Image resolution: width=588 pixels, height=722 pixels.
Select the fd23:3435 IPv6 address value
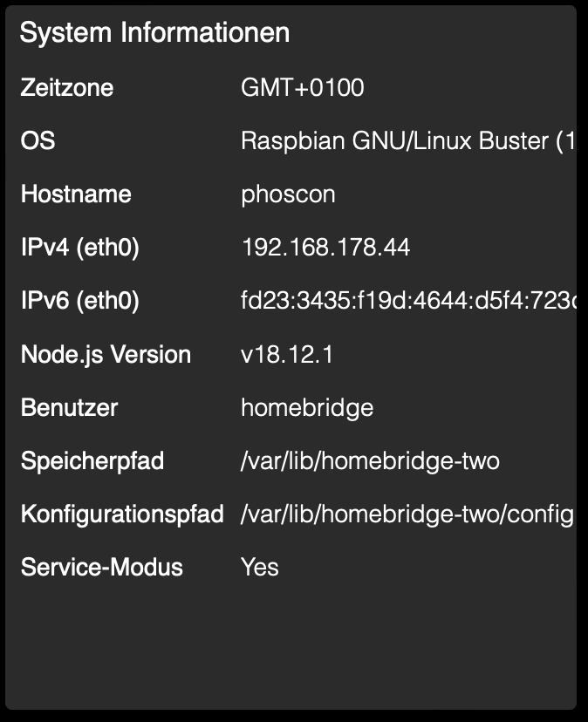tap(407, 301)
